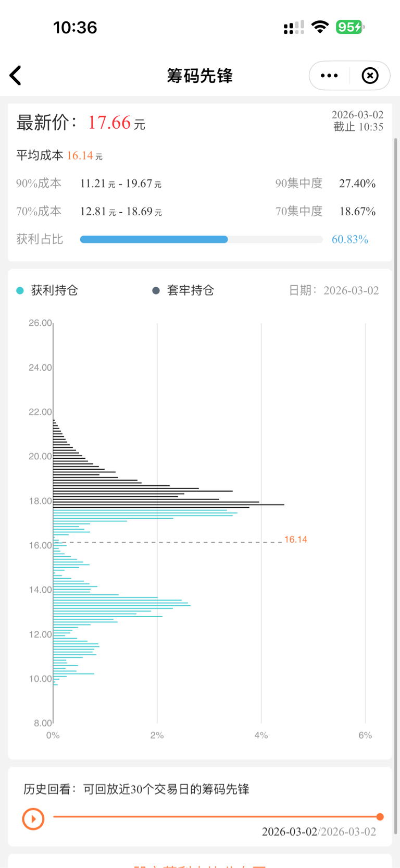Tap the 60.83% profit ratio value

[x=350, y=239]
